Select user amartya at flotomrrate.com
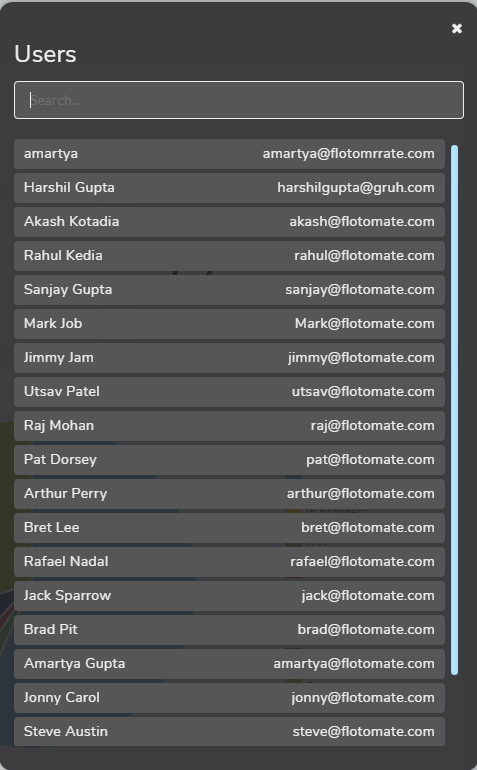The image size is (477, 770). [x=229, y=154]
